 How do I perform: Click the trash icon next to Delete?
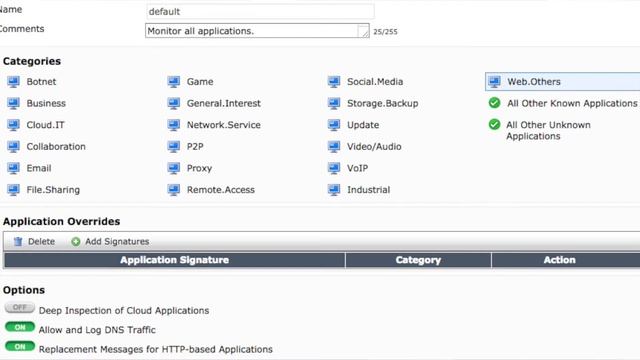(x=18, y=242)
